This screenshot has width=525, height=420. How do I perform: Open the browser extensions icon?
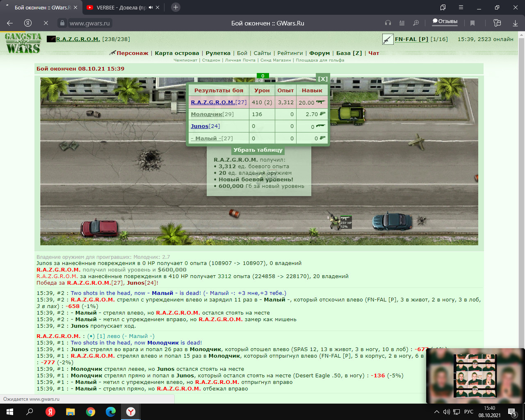(497, 23)
